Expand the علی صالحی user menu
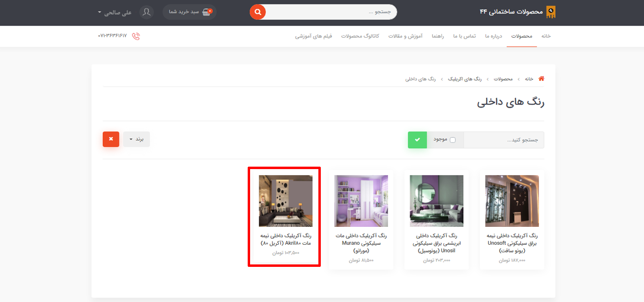644x302 pixels. (x=114, y=12)
